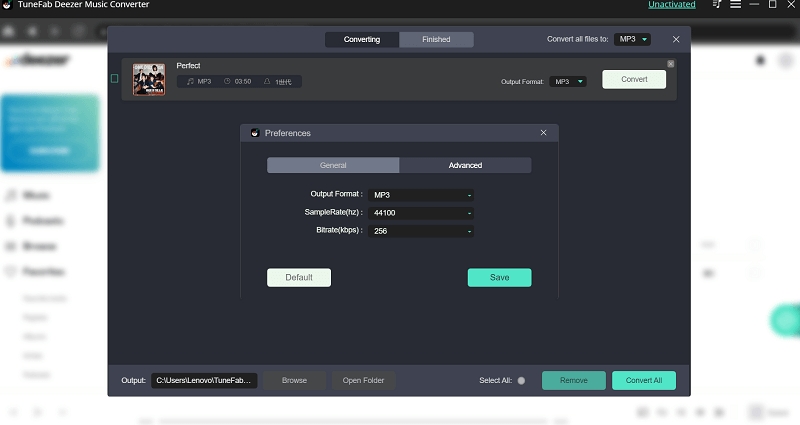Remove the Perfect track with its small X
800x425 pixels.
coord(670,64)
